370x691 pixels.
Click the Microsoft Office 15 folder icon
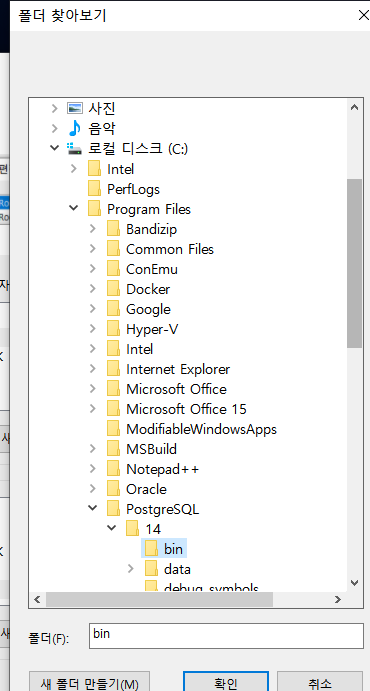click(113, 409)
